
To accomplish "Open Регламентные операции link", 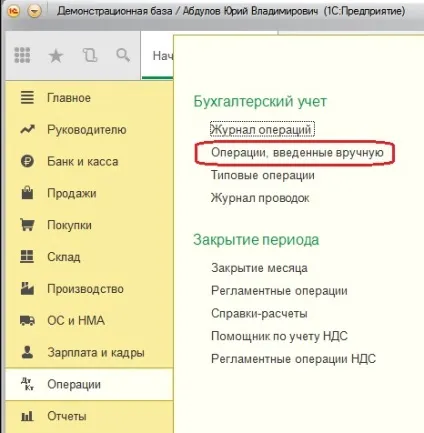I will 279,291.
